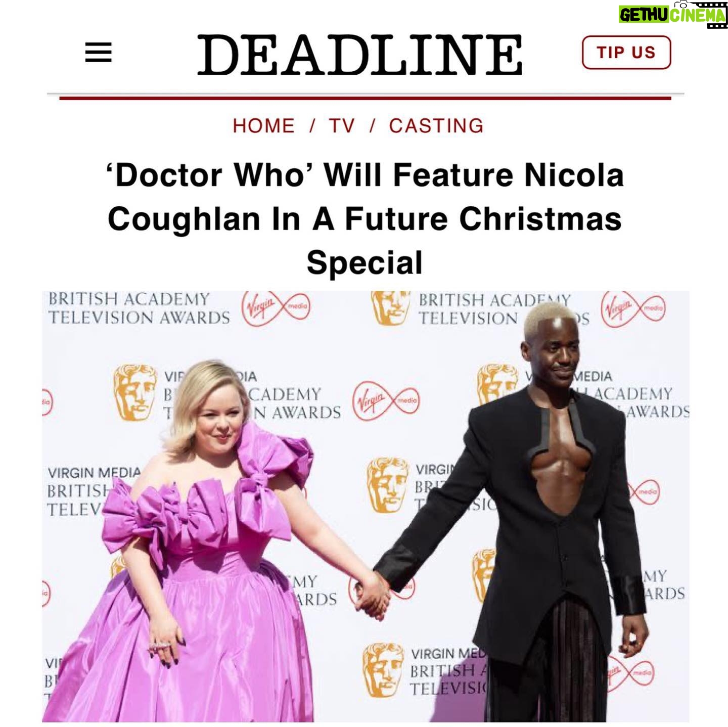Open the hamburger navigation menu
The image size is (728, 727).
[x=98, y=53]
